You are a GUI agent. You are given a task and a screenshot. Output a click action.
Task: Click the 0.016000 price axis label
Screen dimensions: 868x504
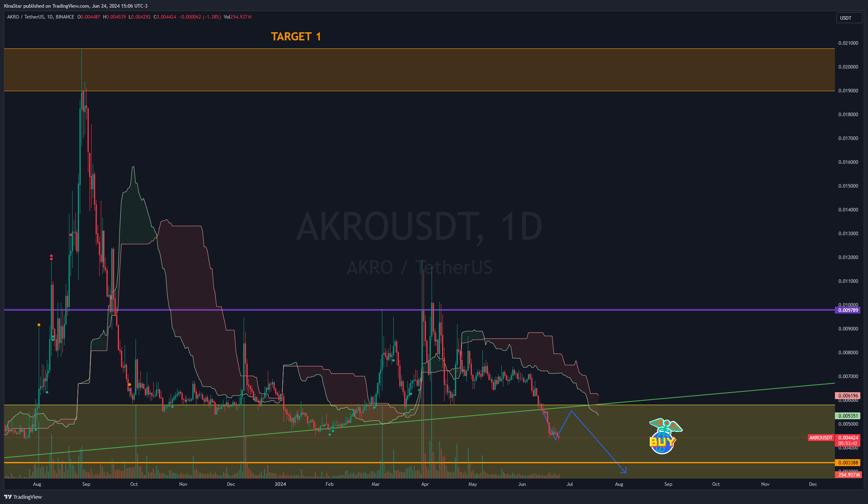tap(848, 162)
